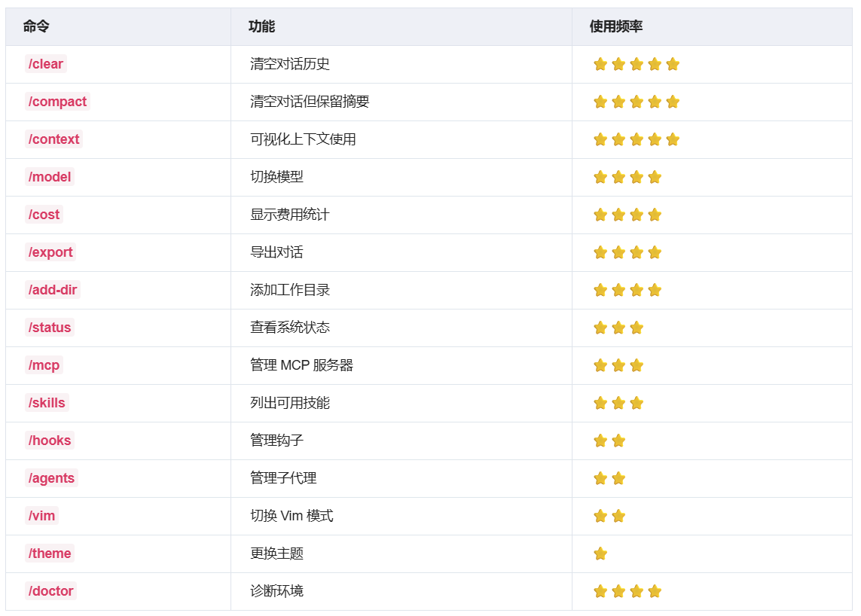Click the /context command tag
861x616 pixels.
click(53, 139)
